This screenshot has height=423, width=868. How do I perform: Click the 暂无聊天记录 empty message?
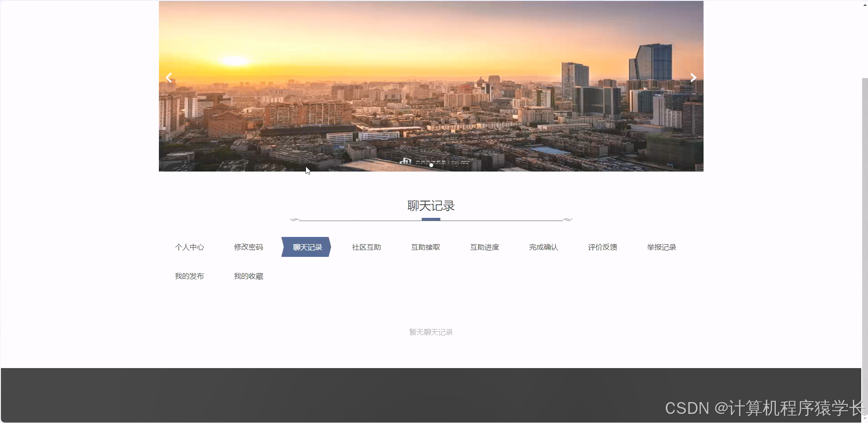tap(431, 332)
